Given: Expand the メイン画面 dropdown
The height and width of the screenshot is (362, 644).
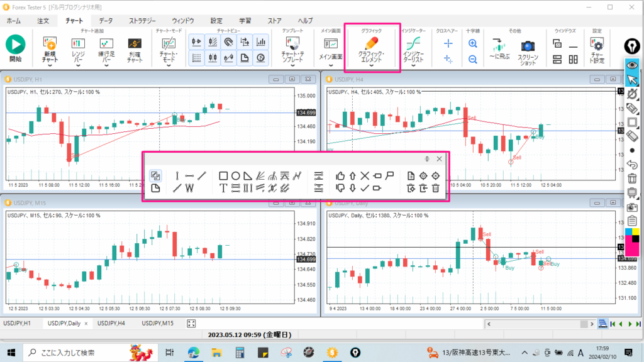Looking at the screenshot, I should pyautogui.click(x=331, y=65).
